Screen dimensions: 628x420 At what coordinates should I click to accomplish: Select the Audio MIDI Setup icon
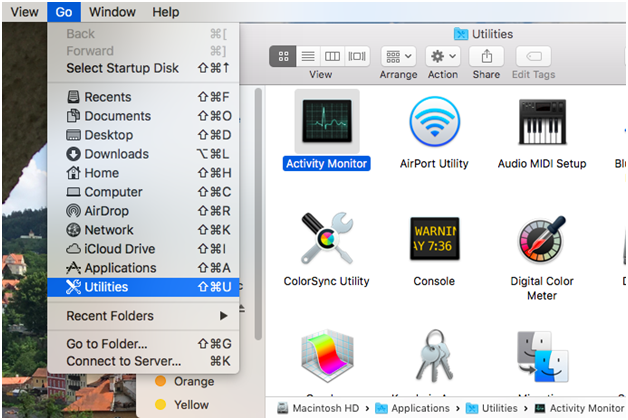point(542,122)
